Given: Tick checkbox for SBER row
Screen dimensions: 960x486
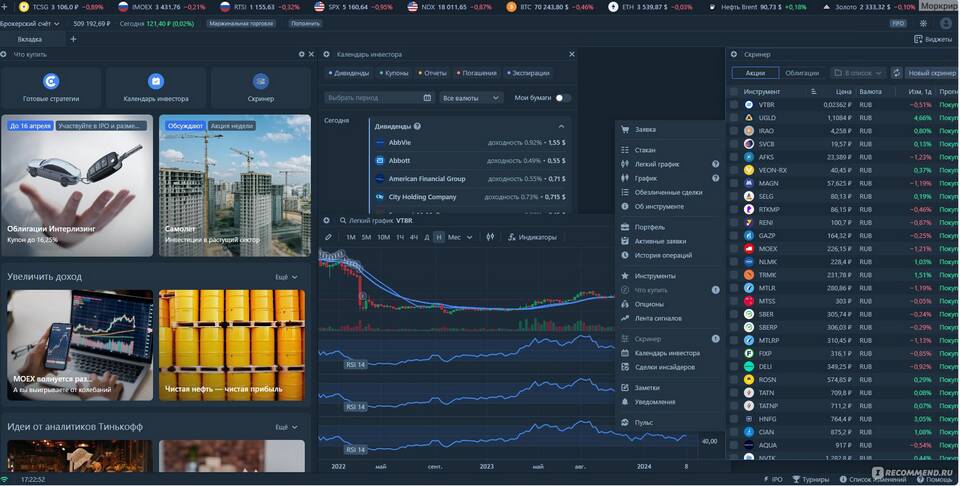Looking at the screenshot, I should click(733, 314).
